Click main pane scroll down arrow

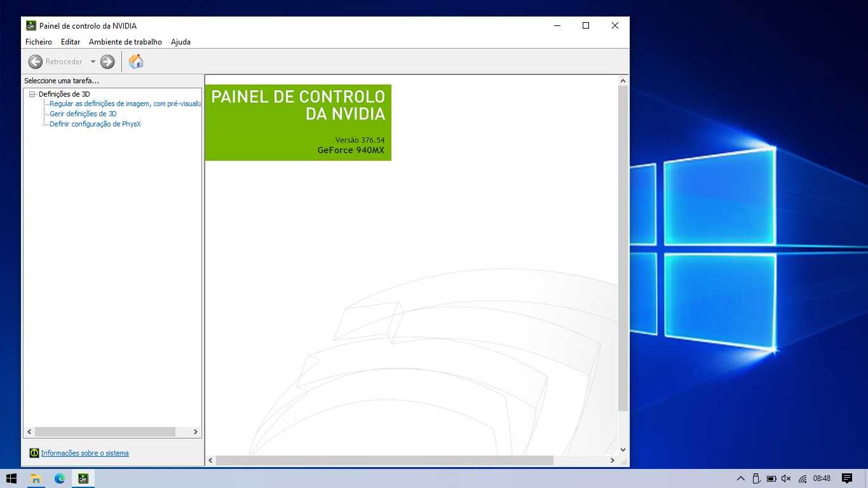pos(623,450)
